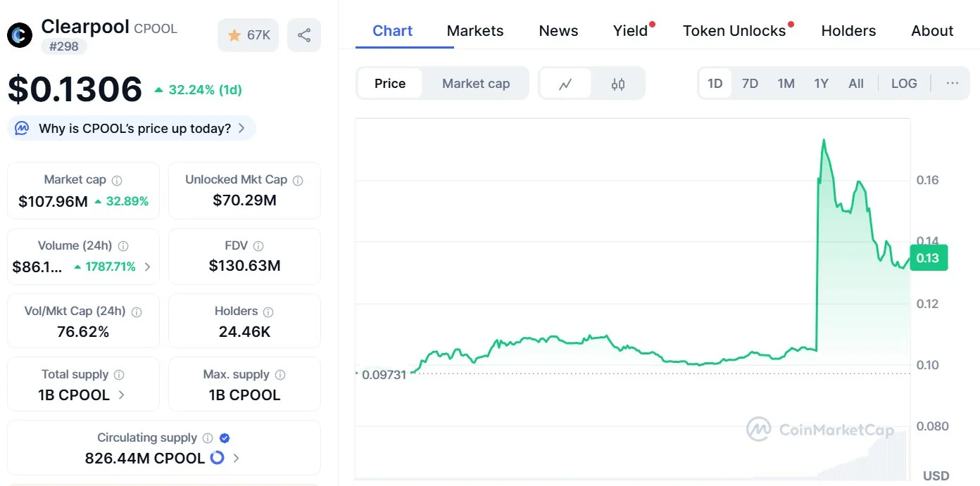
Task: Expand Volume (24h) details chevron
Action: 147,267
